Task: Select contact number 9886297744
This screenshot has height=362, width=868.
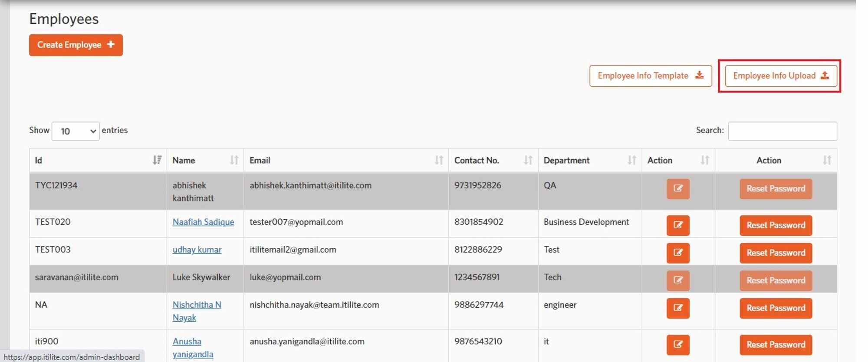Action: pyautogui.click(x=479, y=305)
